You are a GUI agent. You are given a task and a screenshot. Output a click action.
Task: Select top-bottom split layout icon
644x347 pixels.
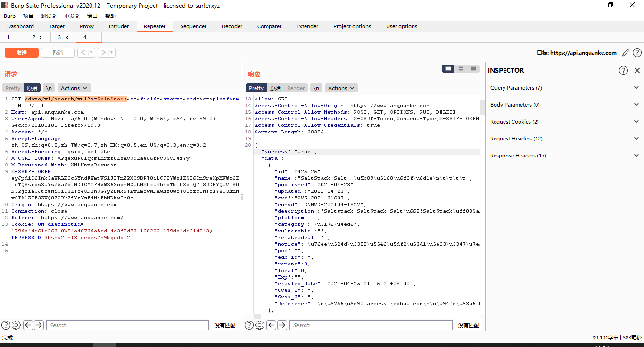(461, 69)
